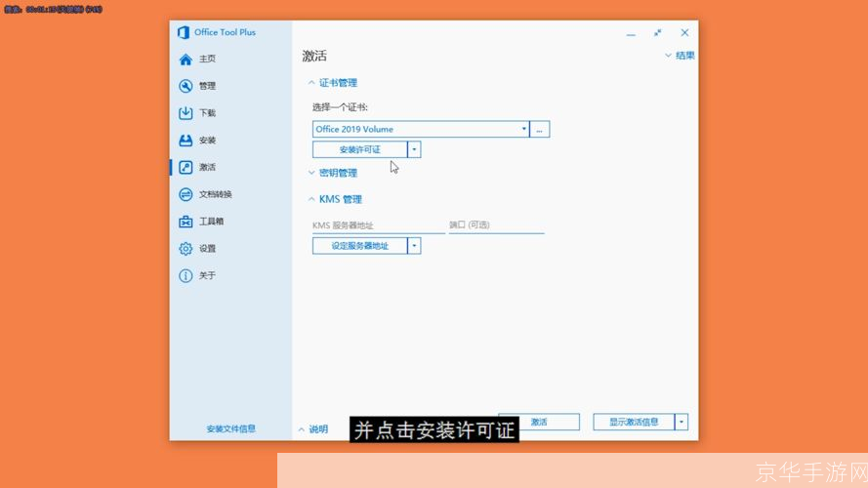This screenshot has height=488, width=868.
Task: Minimize the Office Tool Plus window
Action: 631,34
